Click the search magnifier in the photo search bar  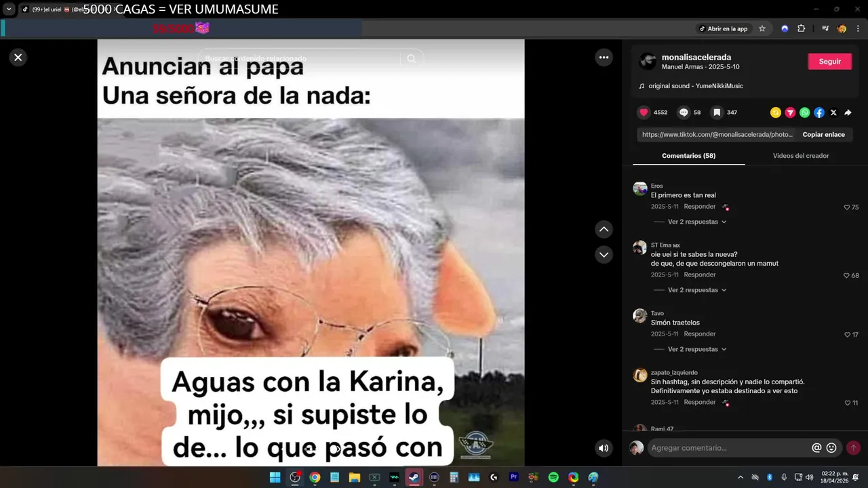[411, 59]
